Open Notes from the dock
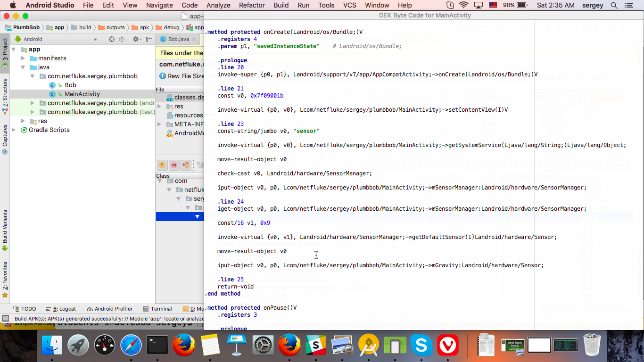 point(210,346)
